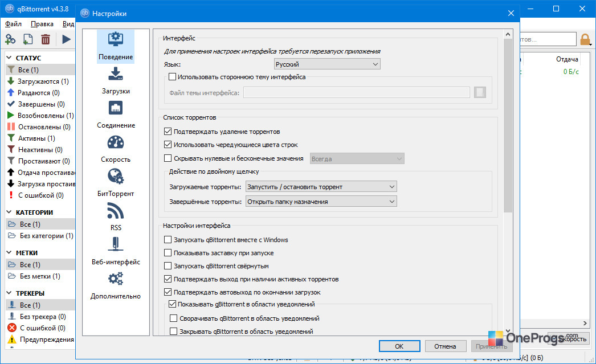Check Запускать qBittorrent вместе с Windows
This screenshot has height=364, width=596.
click(168, 240)
